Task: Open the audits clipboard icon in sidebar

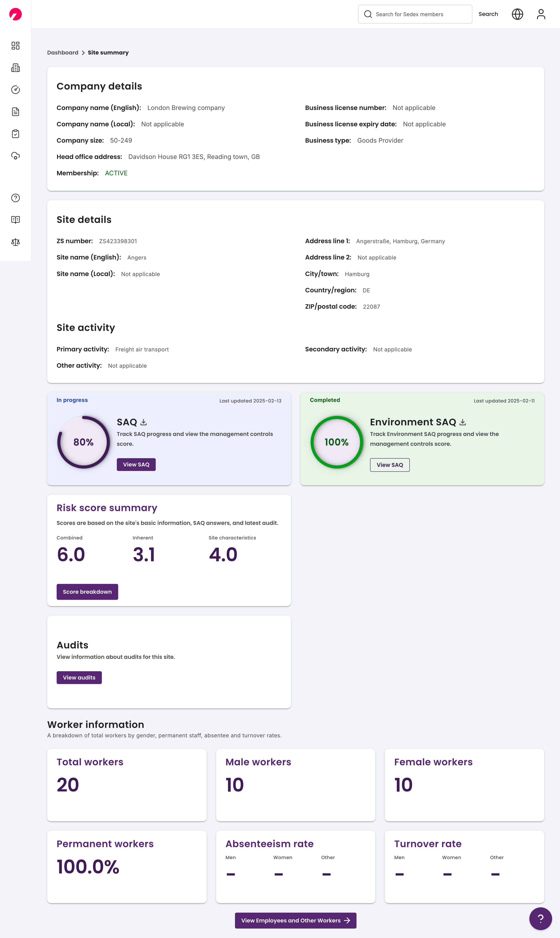Action: click(16, 134)
